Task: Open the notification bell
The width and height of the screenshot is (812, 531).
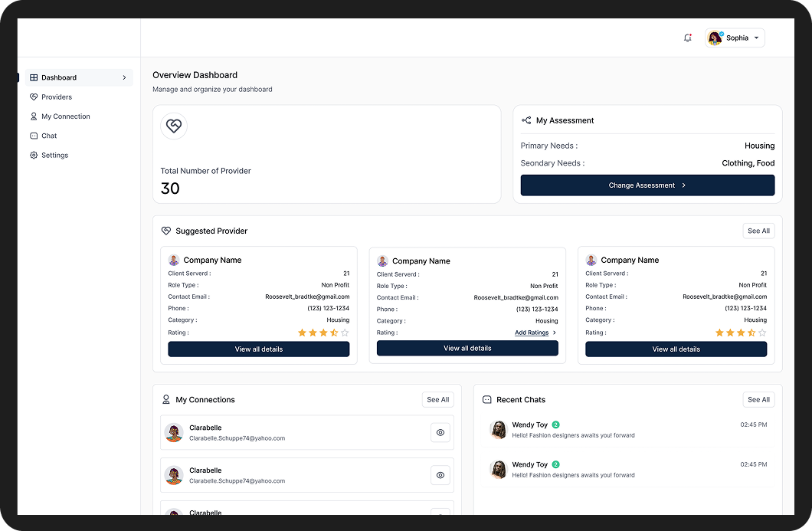Action: click(x=688, y=38)
